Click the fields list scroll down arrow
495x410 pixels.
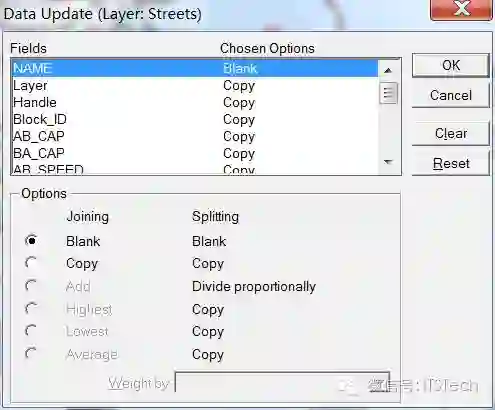[388, 162]
